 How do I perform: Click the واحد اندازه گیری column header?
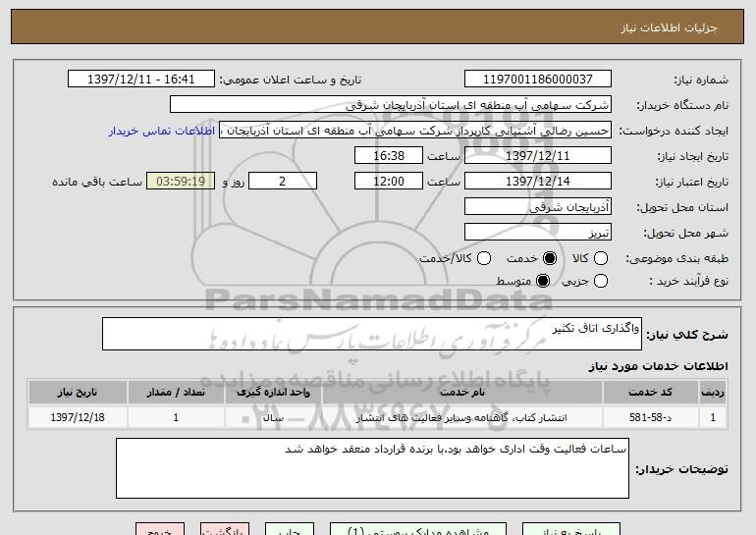(x=273, y=393)
